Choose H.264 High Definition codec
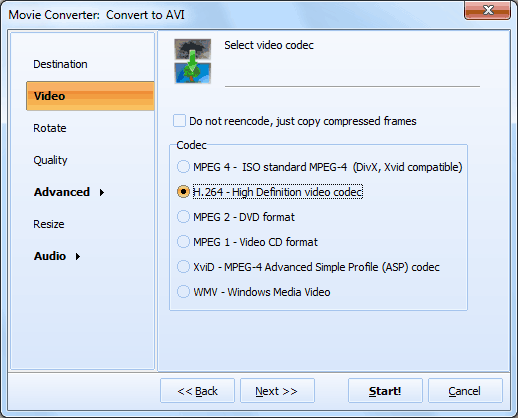 click(183, 192)
